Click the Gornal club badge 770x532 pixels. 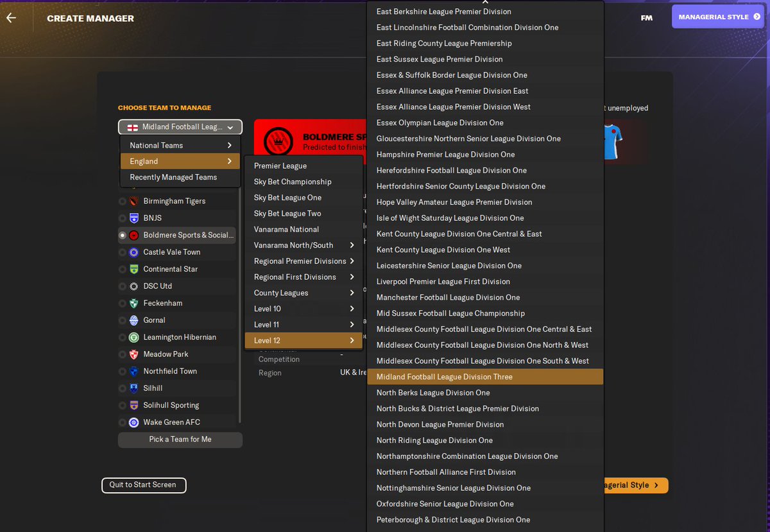click(x=133, y=320)
